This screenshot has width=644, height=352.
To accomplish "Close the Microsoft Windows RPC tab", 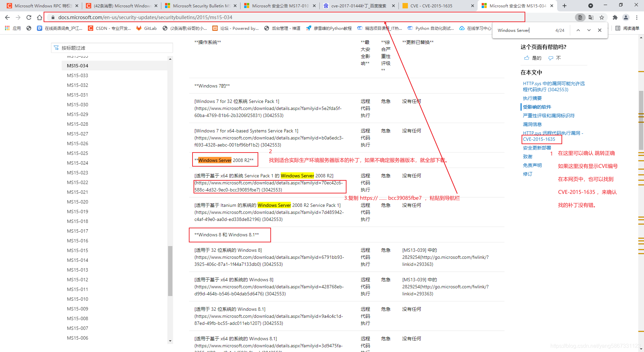I will pos(77,6).
